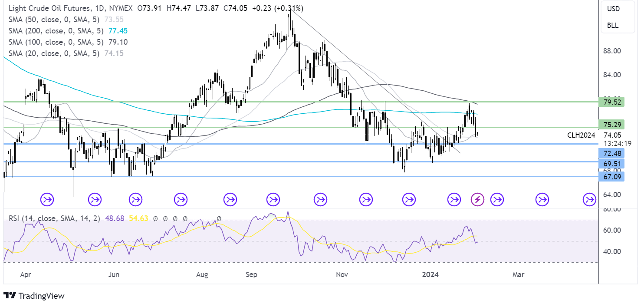
Task: Click the lightning bolt event marker icon
Action: coord(478,200)
